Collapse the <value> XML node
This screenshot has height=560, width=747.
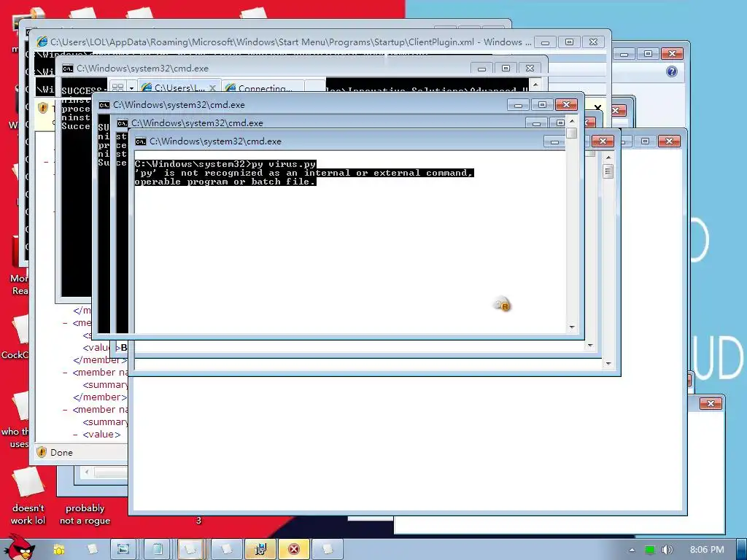pyautogui.click(x=75, y=435)
